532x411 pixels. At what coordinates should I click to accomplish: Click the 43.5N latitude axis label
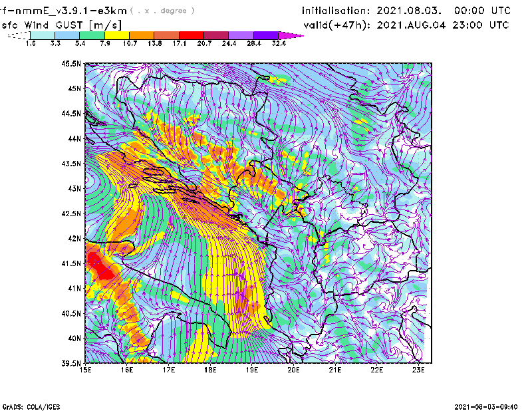click(71, 164)
